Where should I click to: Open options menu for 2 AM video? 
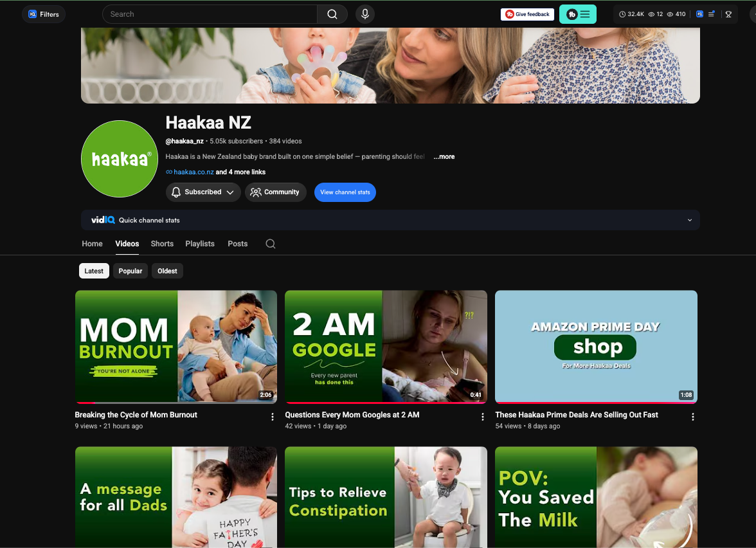483,417
